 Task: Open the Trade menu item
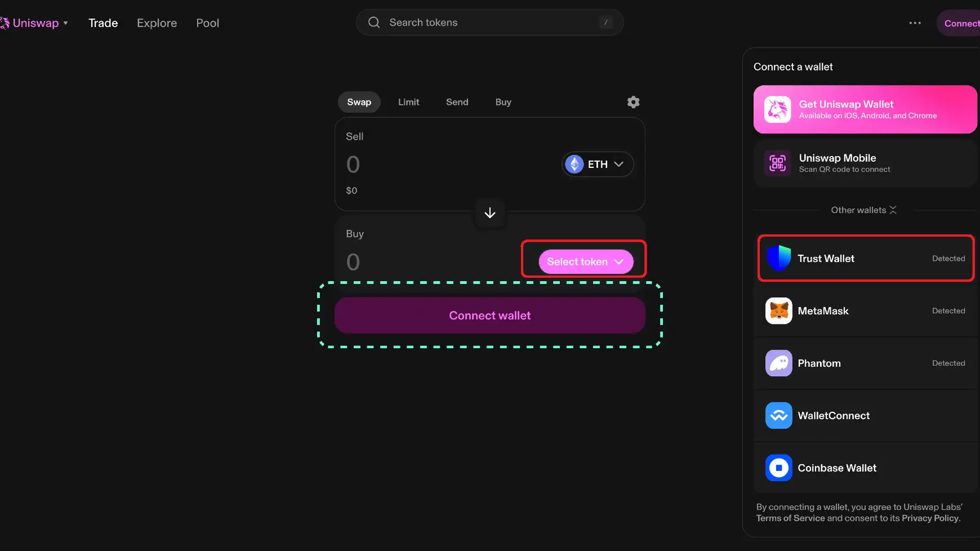click(x=103, y=23)
